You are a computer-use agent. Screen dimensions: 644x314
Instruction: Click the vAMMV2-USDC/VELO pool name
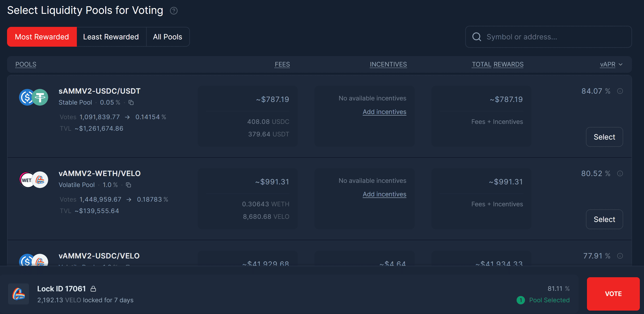point(99,256)
